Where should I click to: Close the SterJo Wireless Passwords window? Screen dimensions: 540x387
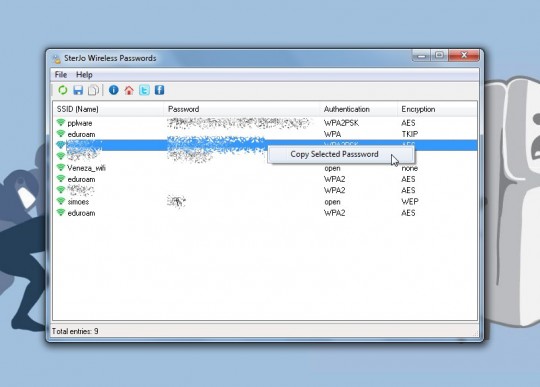coord(464,55)
